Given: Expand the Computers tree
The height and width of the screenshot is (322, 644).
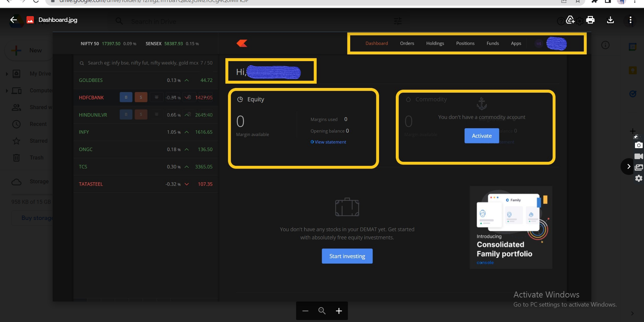Looking at the screenshot, I should pos(7,91).
